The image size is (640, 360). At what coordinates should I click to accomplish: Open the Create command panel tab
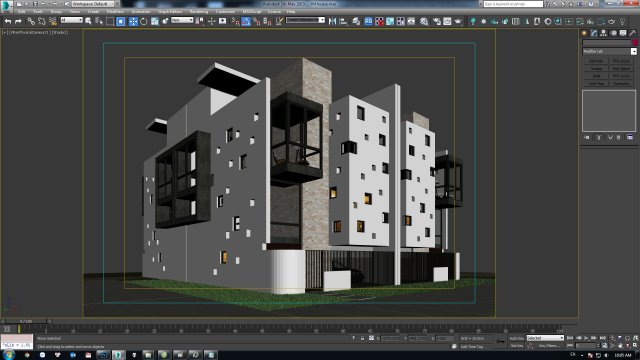584,33
